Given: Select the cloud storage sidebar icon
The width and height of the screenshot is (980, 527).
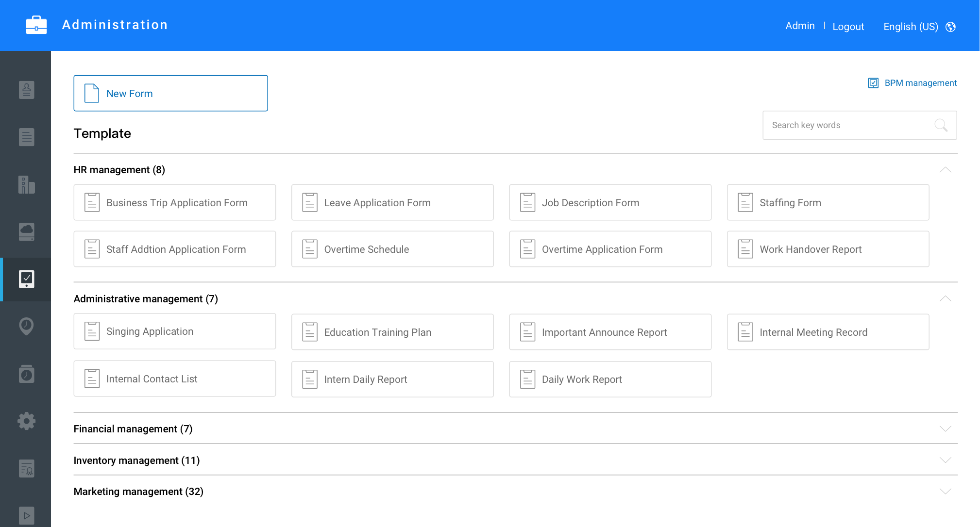Looking at the screenshot, I should click(x=26, y=231).
